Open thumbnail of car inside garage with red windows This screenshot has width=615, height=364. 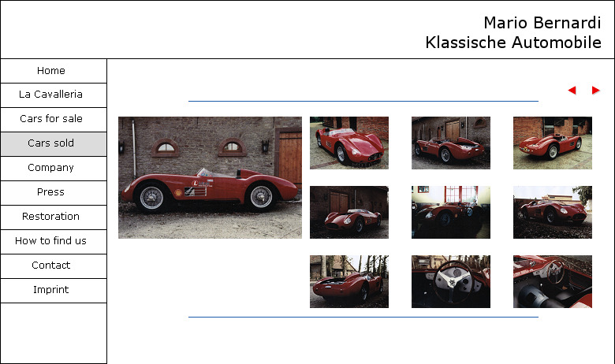pos(451,213)
